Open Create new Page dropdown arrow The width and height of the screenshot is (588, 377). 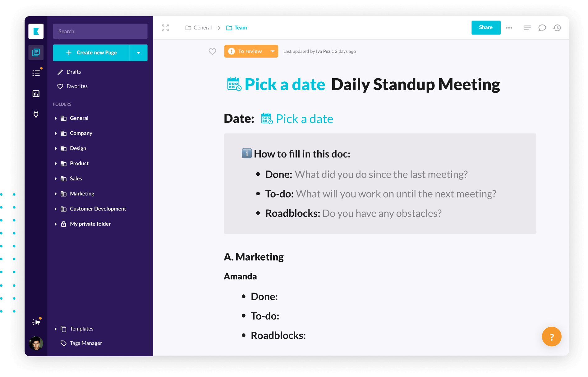click(138, 53)
